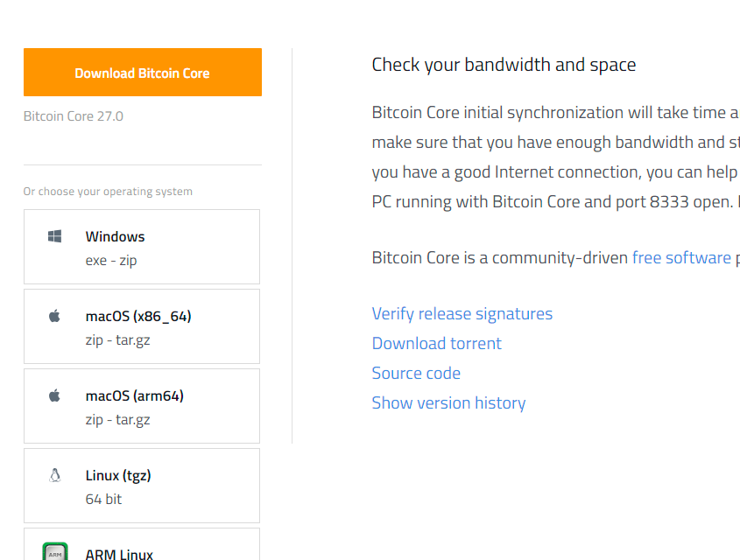Get the macOS x86_64 zip file

click(95, 339)
